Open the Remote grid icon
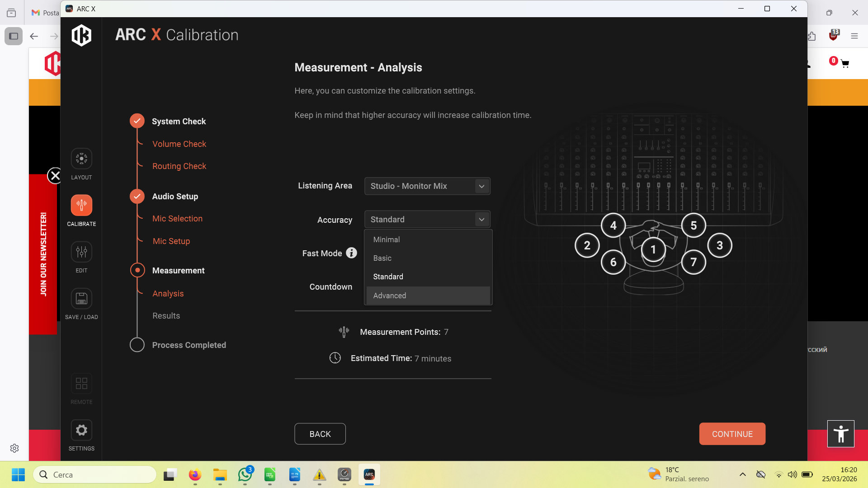Image resolution: width=868 pixels, height=488 pixels. [81, 384]
